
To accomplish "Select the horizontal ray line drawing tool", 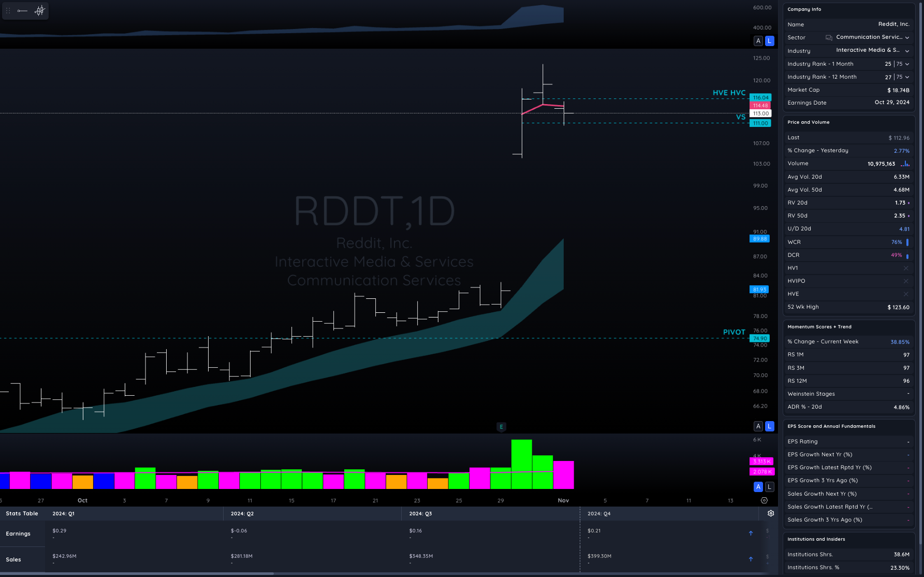I will click(x=22, y=10).
